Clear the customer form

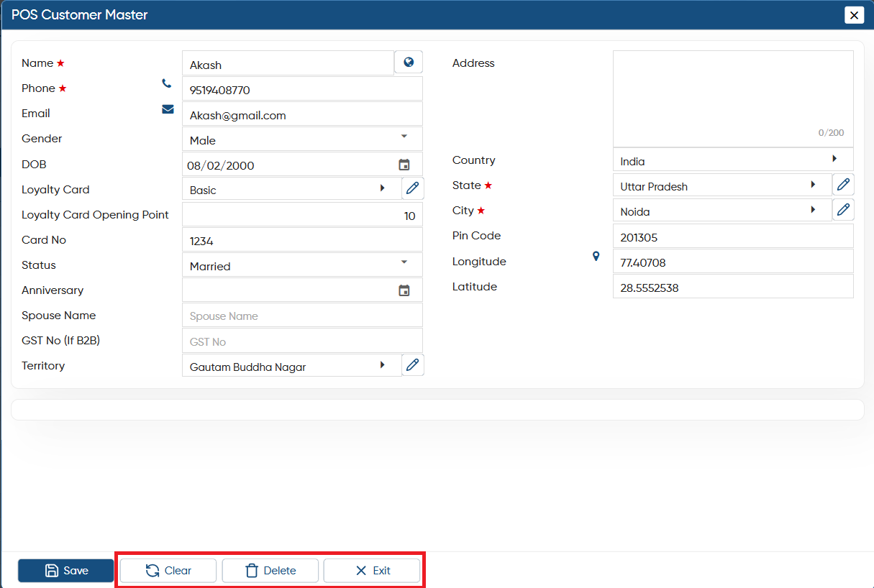tap(168, 571)
